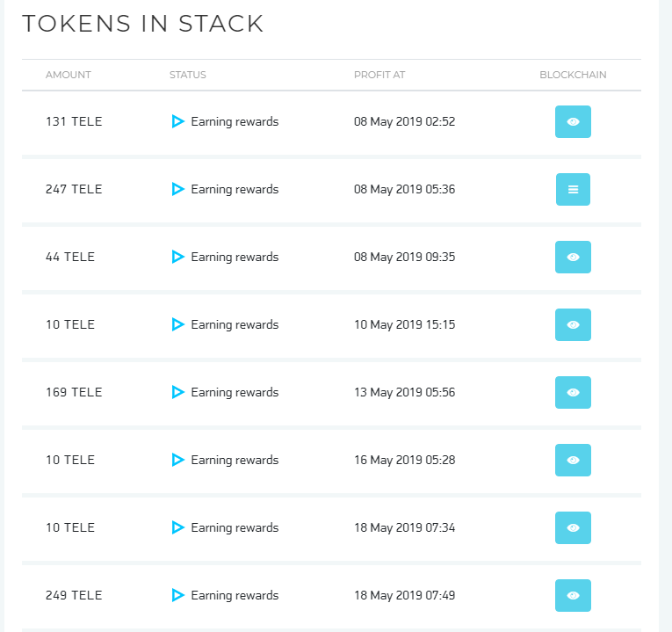Click play icon in 44 TELE row
The width and height of the screenshot is (672, 632).
click(177, 258)
